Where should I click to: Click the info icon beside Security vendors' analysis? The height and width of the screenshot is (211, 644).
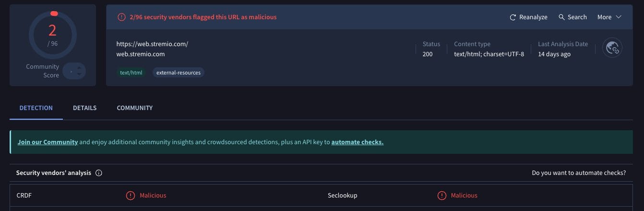[x=99, y=173]
